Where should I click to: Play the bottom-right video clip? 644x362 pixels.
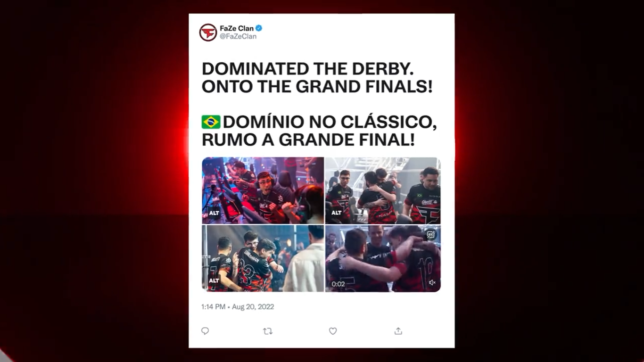[383, 258]
